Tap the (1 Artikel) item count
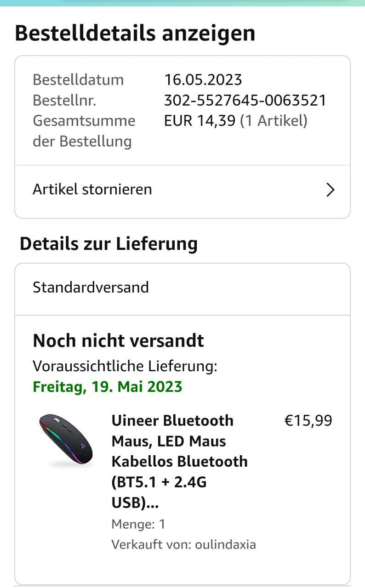 coord(274,121)
